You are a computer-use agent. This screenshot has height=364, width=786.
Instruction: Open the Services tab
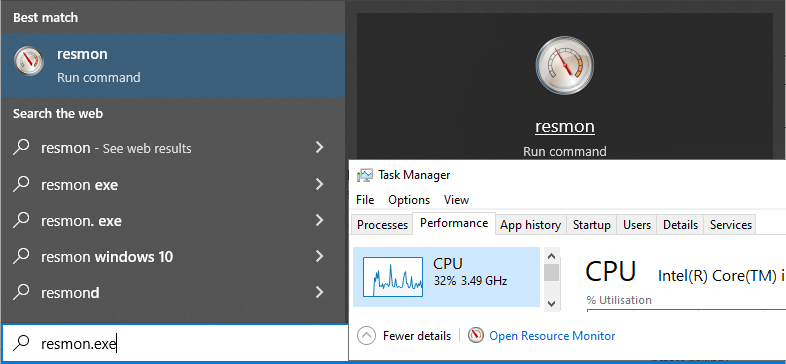click(x=730, y=225)
